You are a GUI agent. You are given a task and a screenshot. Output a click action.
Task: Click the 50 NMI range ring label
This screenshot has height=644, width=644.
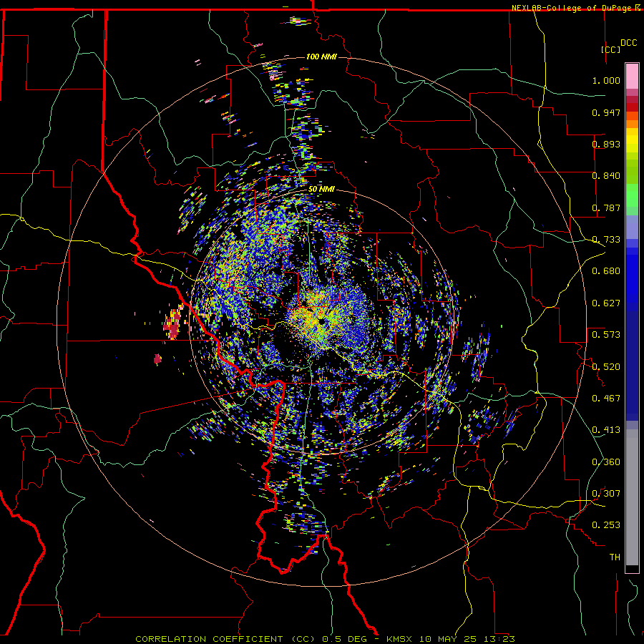[x=321, y=190]
